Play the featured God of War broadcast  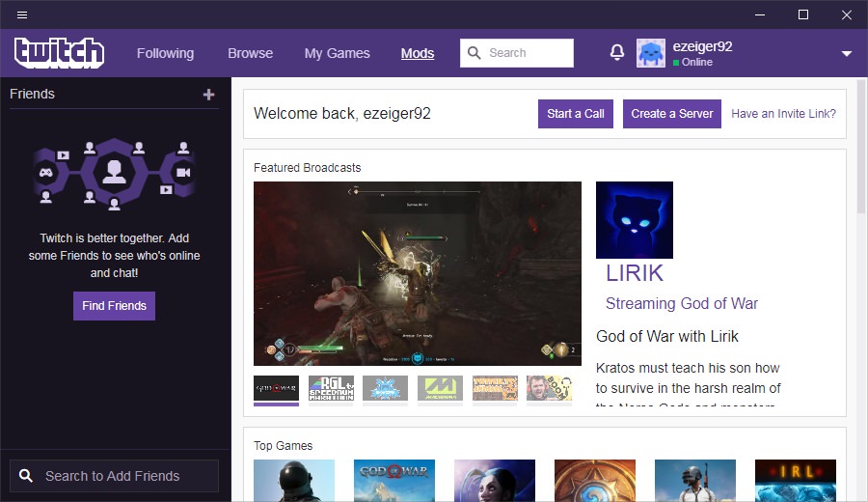click(x=418, y=274)
